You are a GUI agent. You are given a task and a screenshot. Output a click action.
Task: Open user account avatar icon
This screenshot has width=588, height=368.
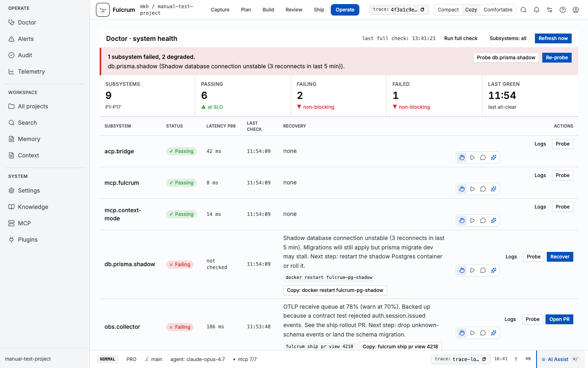(576, 10)
